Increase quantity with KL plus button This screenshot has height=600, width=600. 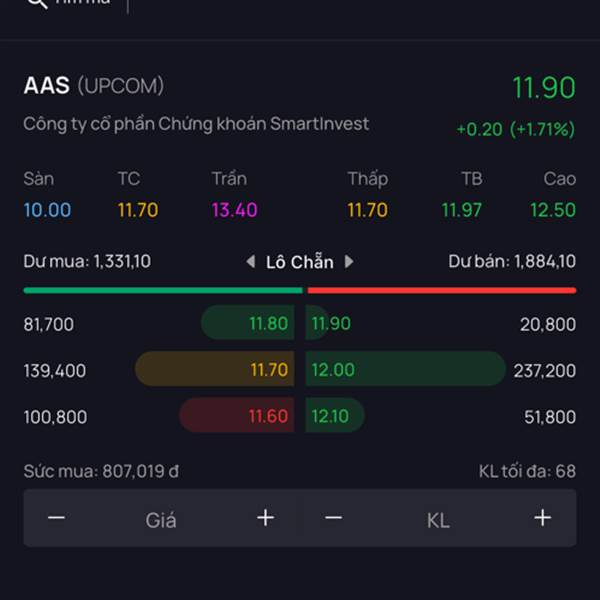(543, 518)
